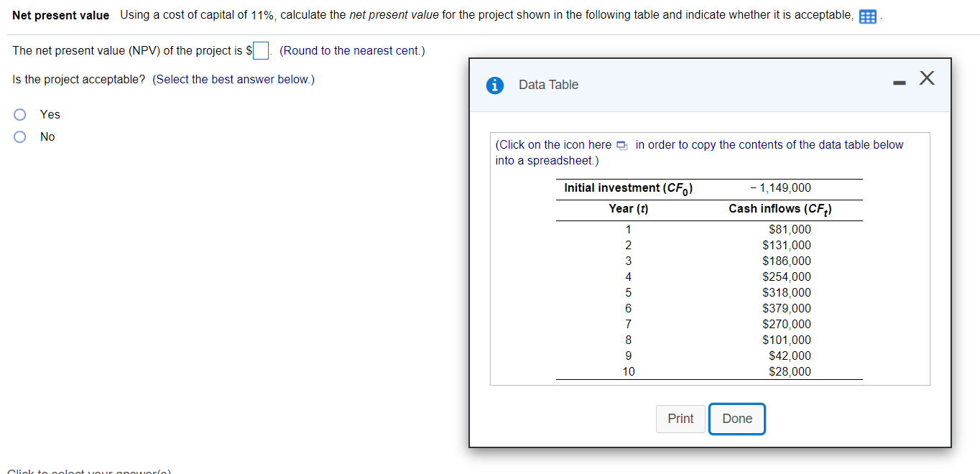Click the Data Table title text

point(547,85)
